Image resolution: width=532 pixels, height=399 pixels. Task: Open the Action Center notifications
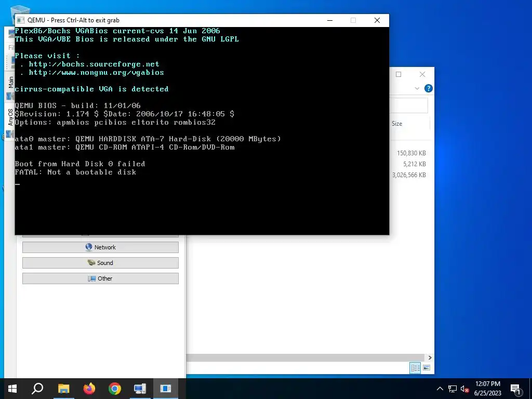tap(515, 389)
